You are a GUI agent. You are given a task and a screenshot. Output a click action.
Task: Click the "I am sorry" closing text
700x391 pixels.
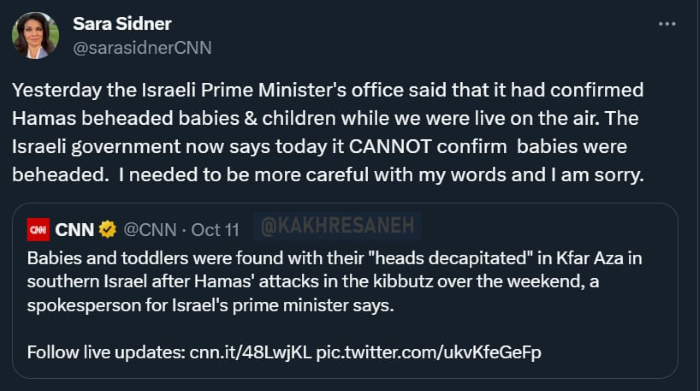click(x=597, y=175)
